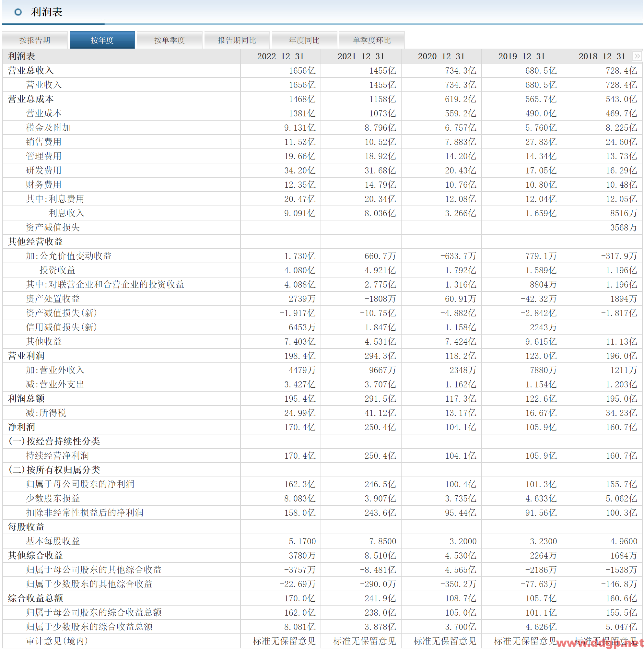644x649 pixels.
Task: Click the 其他经营收益 section label
Action: [x=35, y=242]
